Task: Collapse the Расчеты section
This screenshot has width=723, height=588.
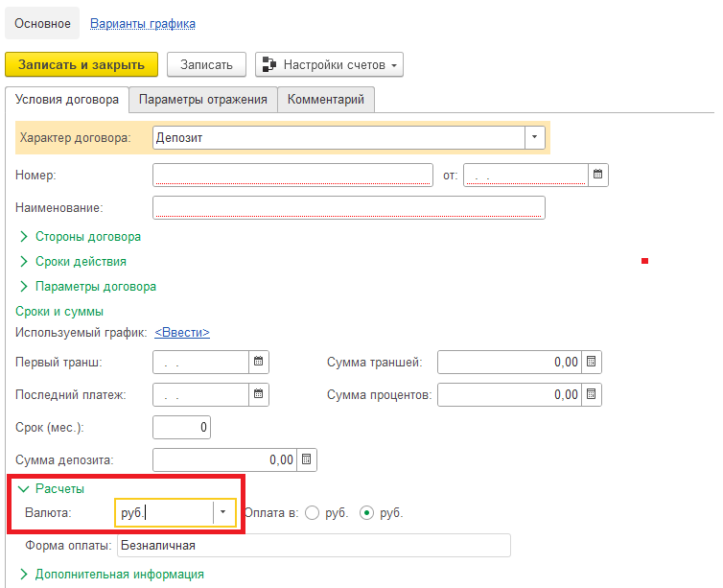Action: click(x=51, y=488)
